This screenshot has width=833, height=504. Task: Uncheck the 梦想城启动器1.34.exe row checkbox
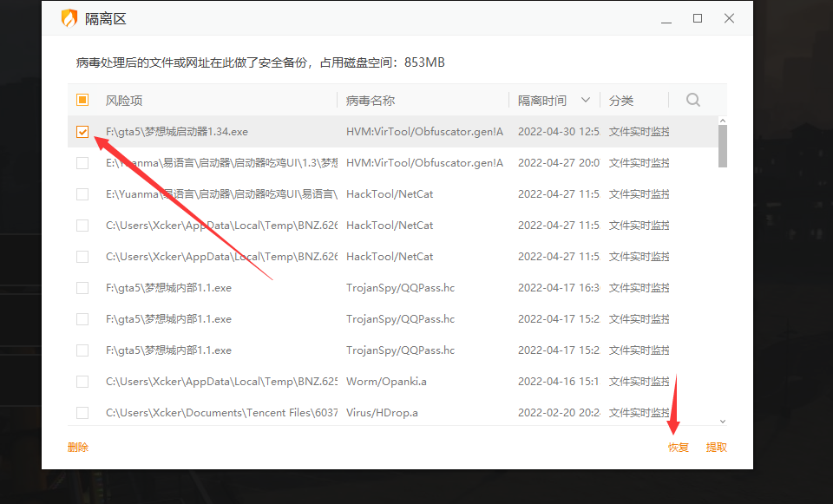82,132
